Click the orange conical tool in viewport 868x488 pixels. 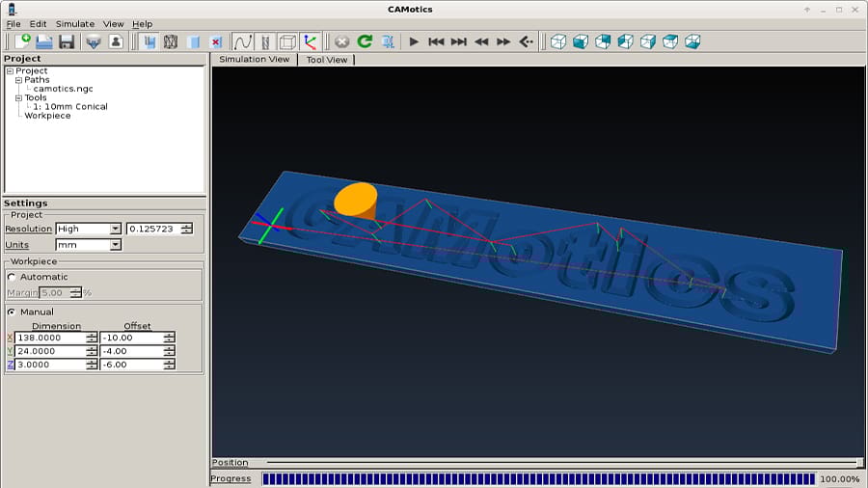[x=356, y=202]
